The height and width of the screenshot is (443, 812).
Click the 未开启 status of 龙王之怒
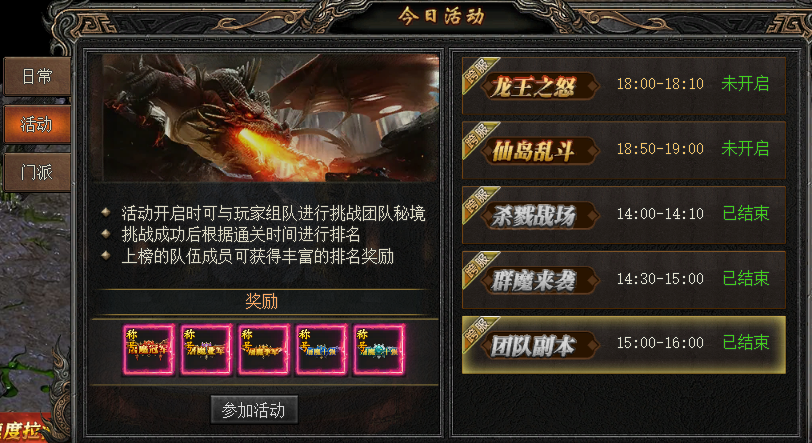745,83
